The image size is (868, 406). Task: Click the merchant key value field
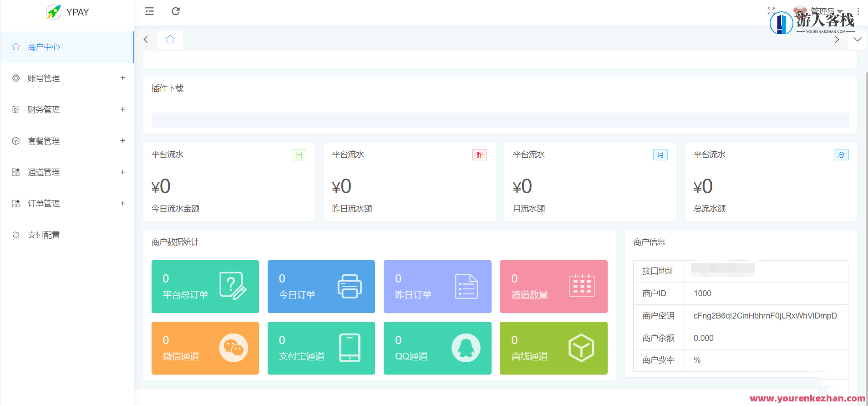tap(765, 316)
